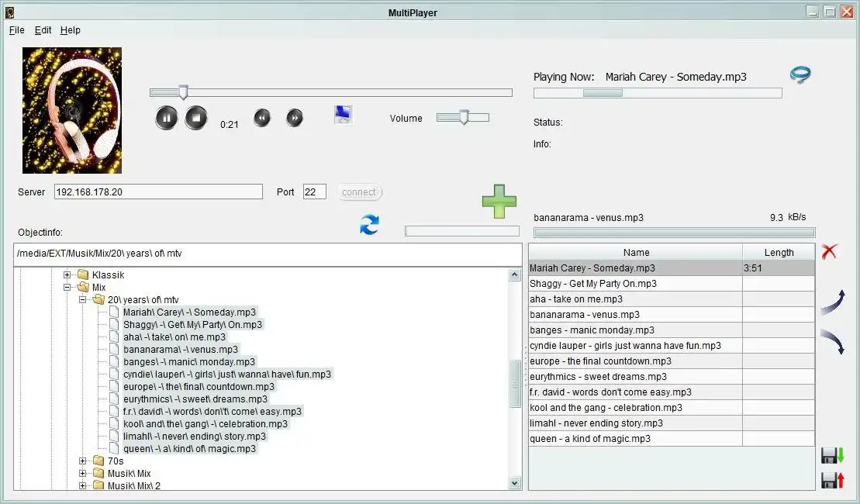
Task: Click the Playing Now progress bar
Action: click(x=658, y=93)
